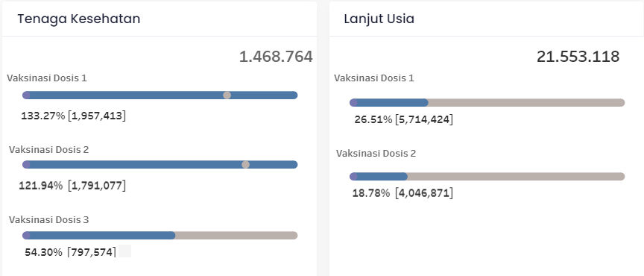Click Tenaga Kesehatan Dosis 2 progress bar
Image resolution: width=644 pixels, height=276 pixels.
point(160,165)
